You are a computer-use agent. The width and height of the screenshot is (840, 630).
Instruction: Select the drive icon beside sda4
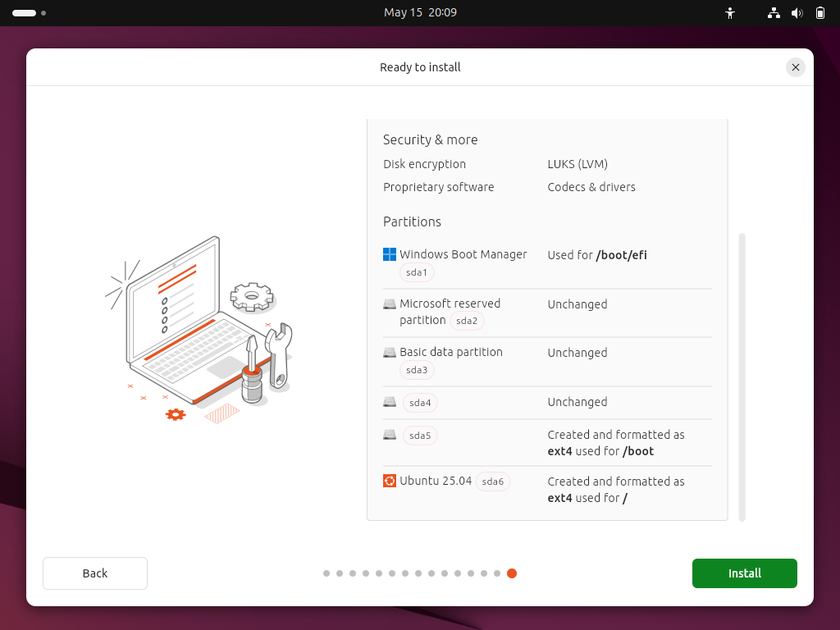coord(389,402)
